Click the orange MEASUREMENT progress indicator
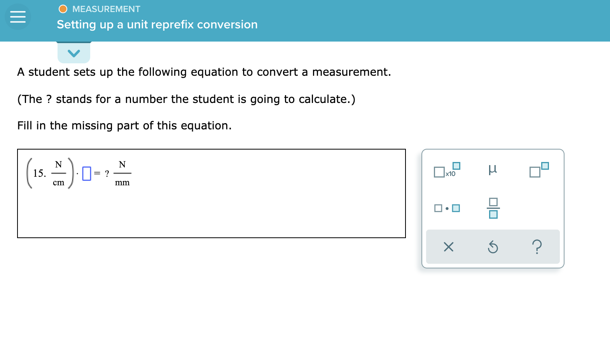The image size is (610, 364). point(63,9)
